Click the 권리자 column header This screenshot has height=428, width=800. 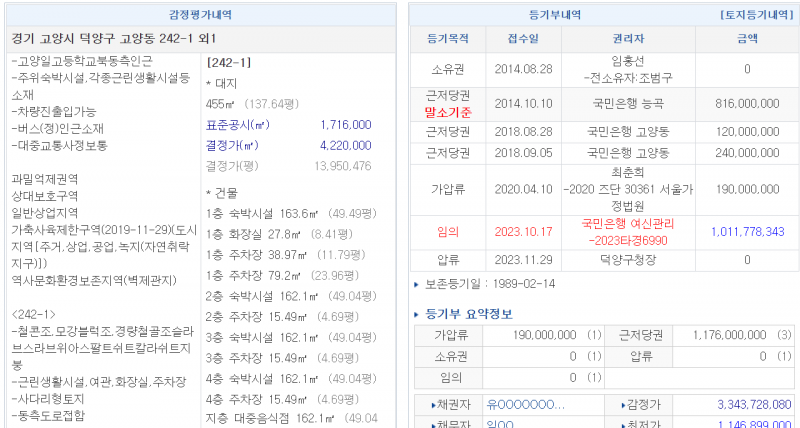[628, 40]
